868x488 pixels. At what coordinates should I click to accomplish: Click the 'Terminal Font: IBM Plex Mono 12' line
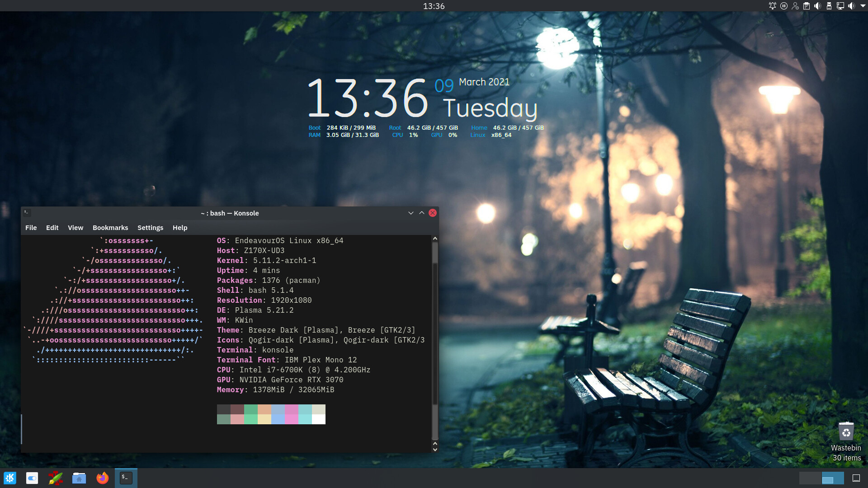[x=287, y=360]
